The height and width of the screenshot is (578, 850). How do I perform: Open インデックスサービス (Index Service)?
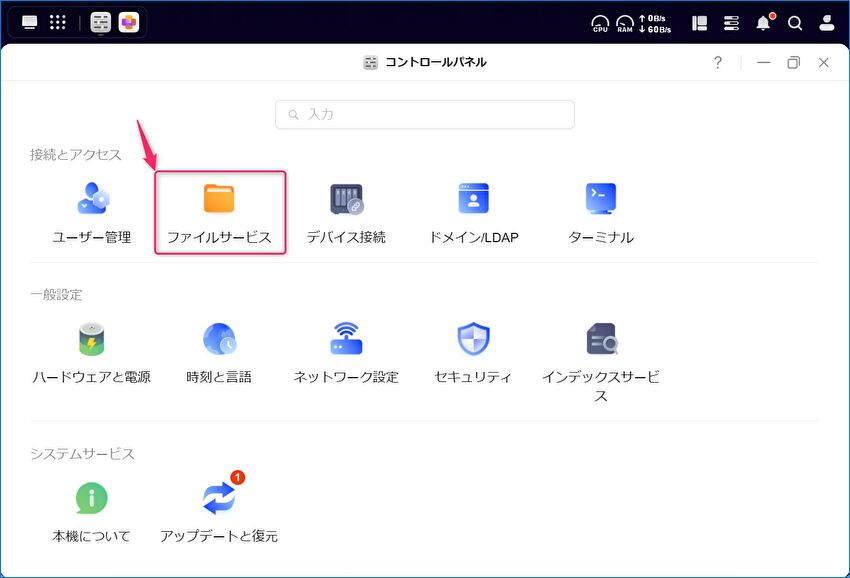click(600, 351)
